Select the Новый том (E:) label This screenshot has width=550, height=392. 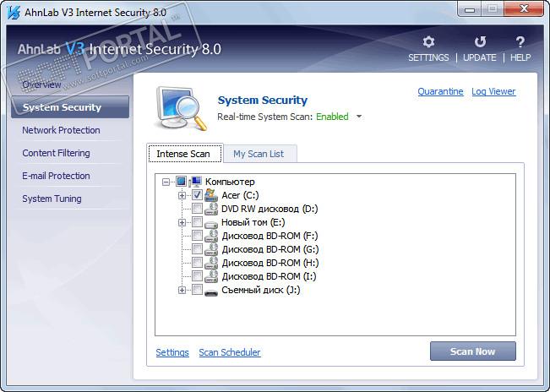[x=253, y=222]
